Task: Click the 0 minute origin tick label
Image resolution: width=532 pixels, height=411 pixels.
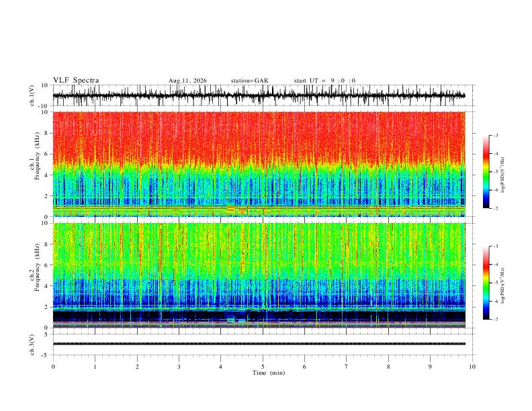Action: 53,367
